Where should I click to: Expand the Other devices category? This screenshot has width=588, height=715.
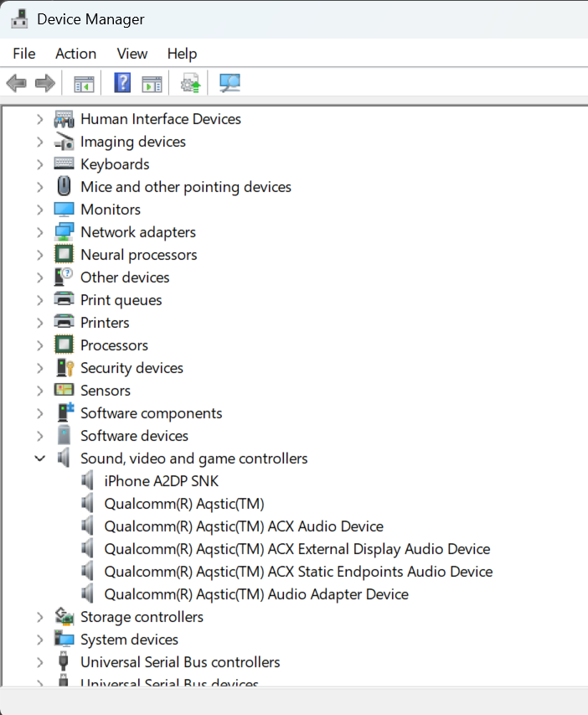point(39,277)
